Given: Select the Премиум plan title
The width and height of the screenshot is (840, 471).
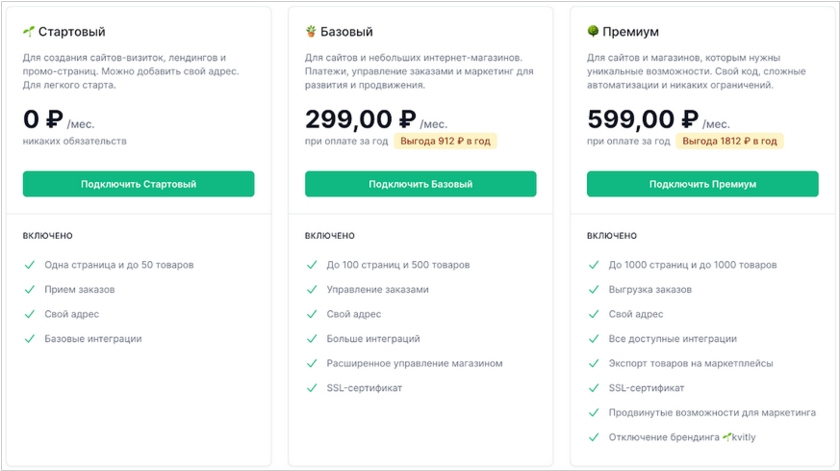Looking at the screenshot, I should click(631, 32).
